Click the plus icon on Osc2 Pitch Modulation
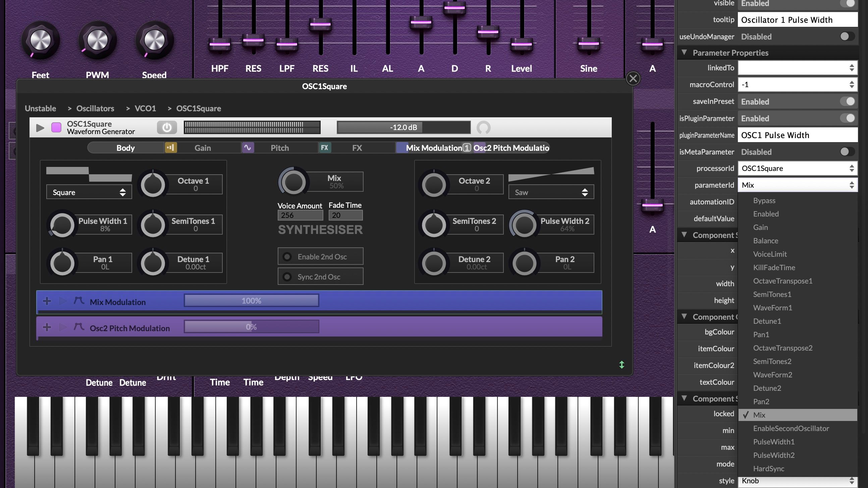This screenshot has height=488, width=868. click(x=47, y=327)
